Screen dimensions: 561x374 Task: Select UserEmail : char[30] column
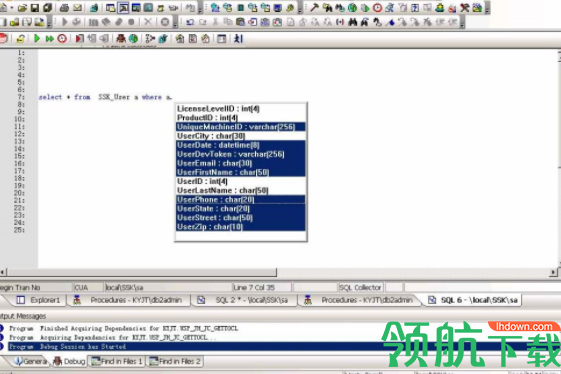[240, 163]
